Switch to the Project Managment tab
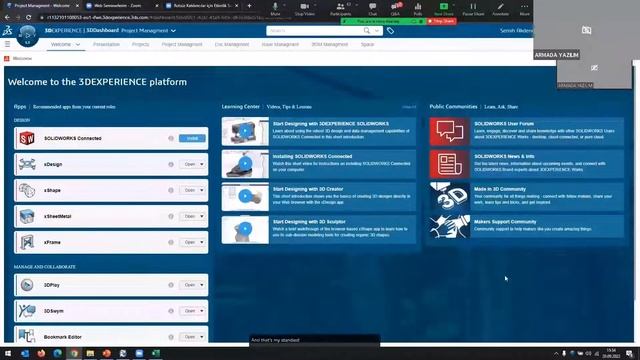640x360 pixels. pos(182,44)
